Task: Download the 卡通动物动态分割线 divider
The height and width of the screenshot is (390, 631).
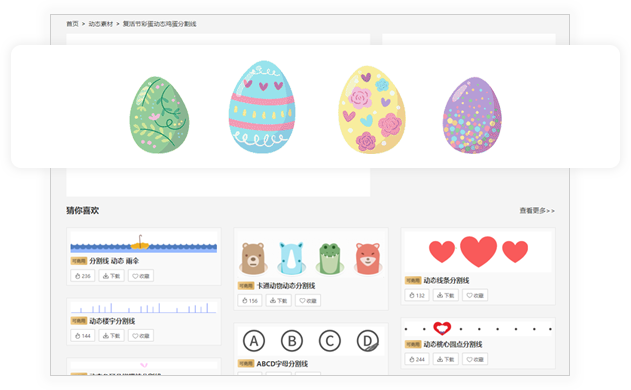Action: click(x=278, y=301)
